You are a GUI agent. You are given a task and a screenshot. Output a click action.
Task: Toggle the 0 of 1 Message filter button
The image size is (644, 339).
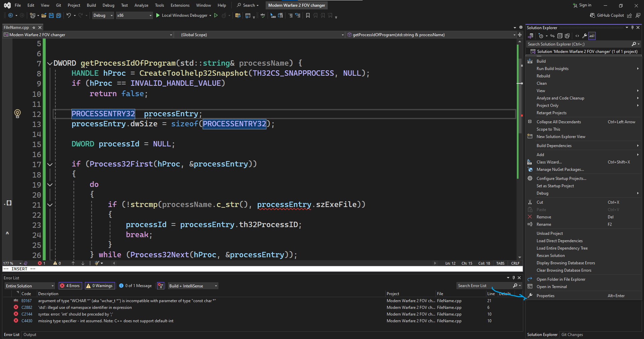136,286
